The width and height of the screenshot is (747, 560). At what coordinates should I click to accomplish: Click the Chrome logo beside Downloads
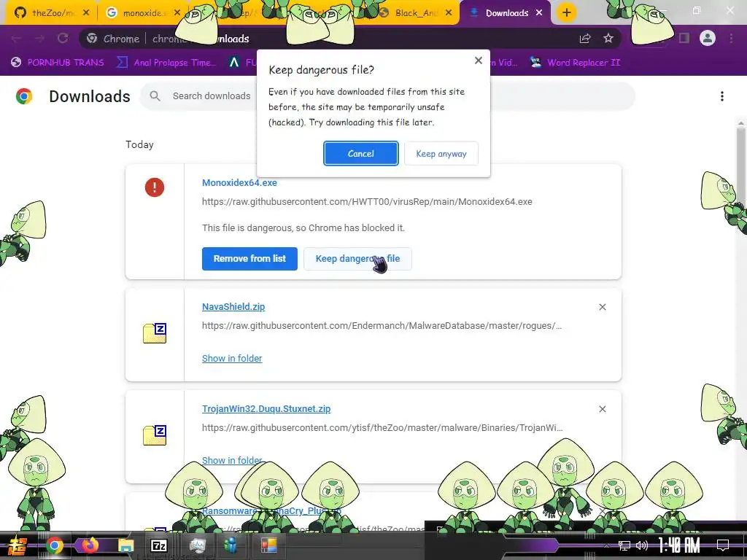[x=24, y=96]
